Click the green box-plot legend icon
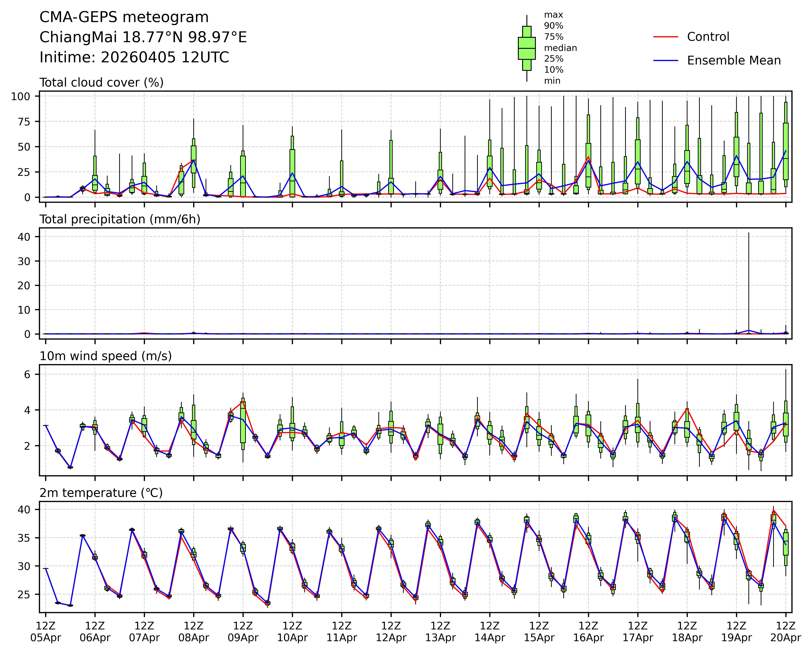Screen dimensions: 812x654 (x=526, y=48)
